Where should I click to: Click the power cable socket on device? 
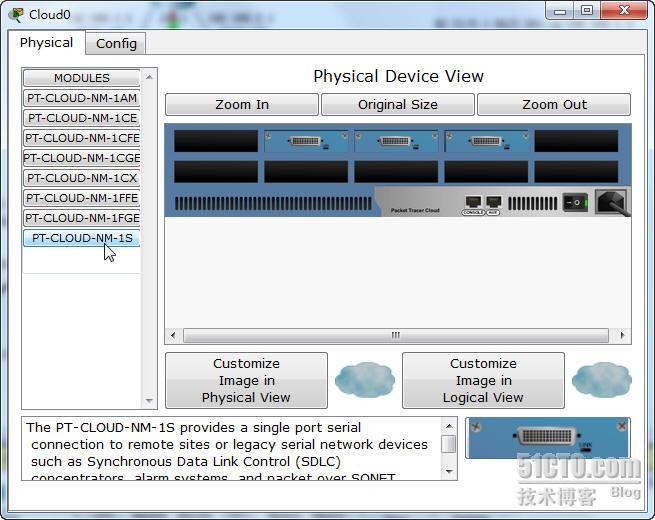[611, 202]
